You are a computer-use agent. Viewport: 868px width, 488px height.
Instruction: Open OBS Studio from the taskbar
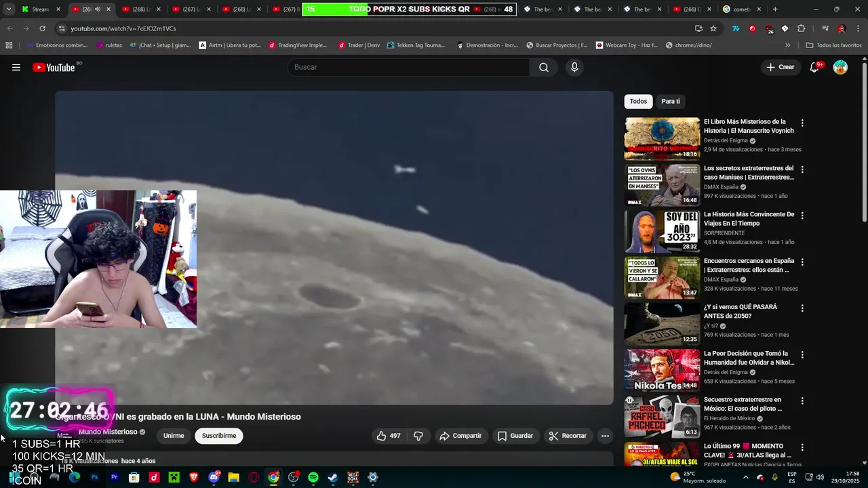294,477
